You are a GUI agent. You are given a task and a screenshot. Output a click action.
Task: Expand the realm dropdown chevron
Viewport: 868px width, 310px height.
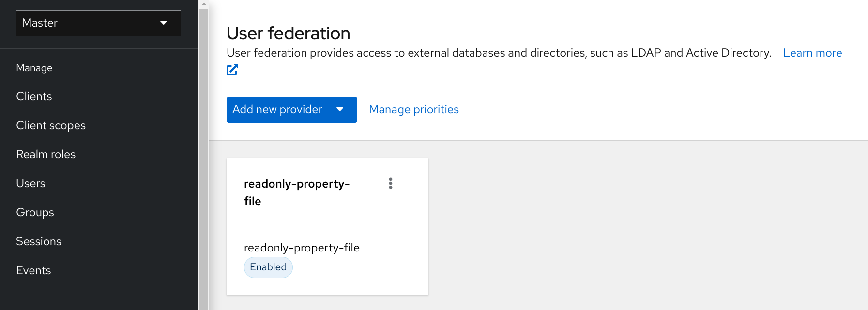[164, 23]
